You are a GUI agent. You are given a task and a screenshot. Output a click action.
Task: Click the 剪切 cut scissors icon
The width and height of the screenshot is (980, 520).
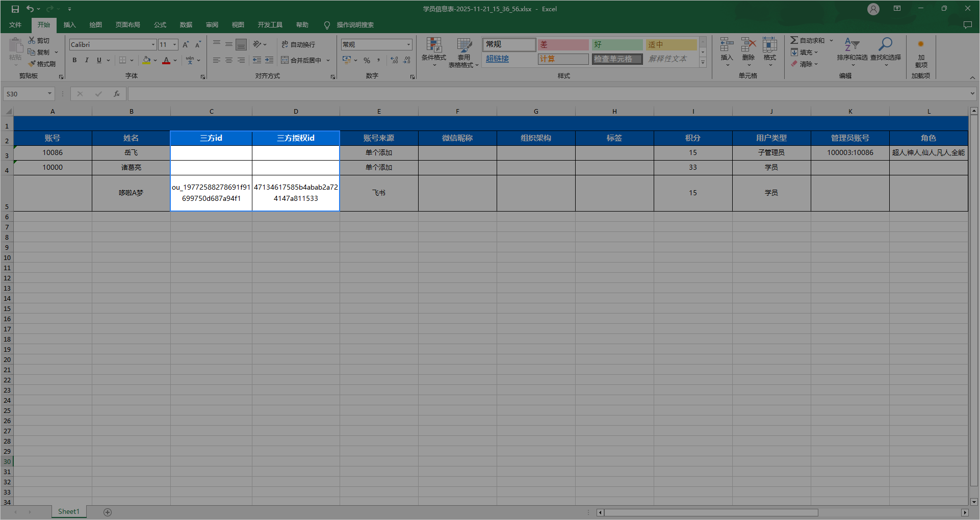[x=32, y=40]
